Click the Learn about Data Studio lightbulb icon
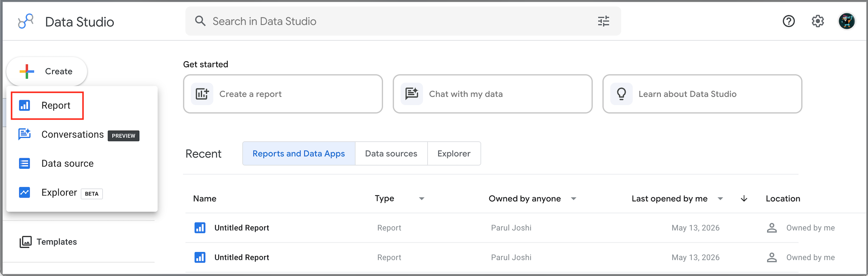The image size is (868, 276). pos(621,94)
